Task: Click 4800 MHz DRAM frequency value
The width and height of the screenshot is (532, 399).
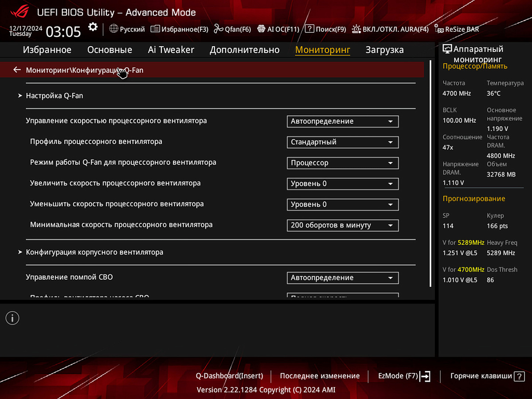Action: (x=501, y=156)
